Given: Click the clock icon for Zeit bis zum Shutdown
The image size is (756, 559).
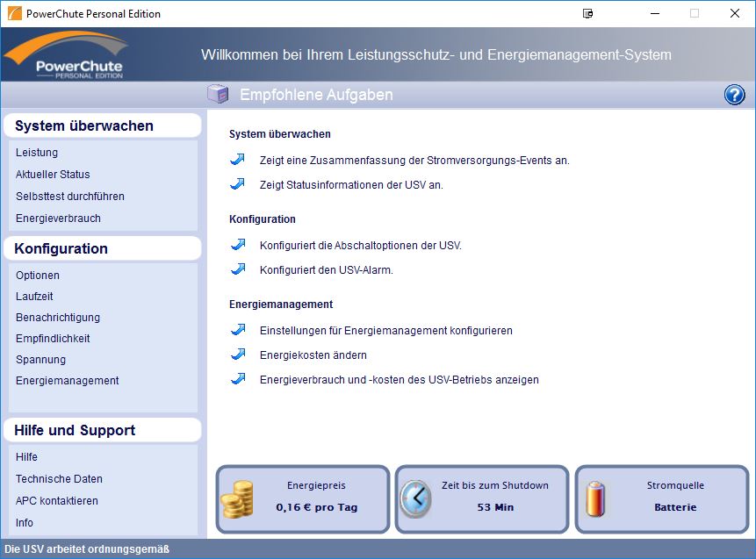Looking at the screenshot, I should (415, 499).
